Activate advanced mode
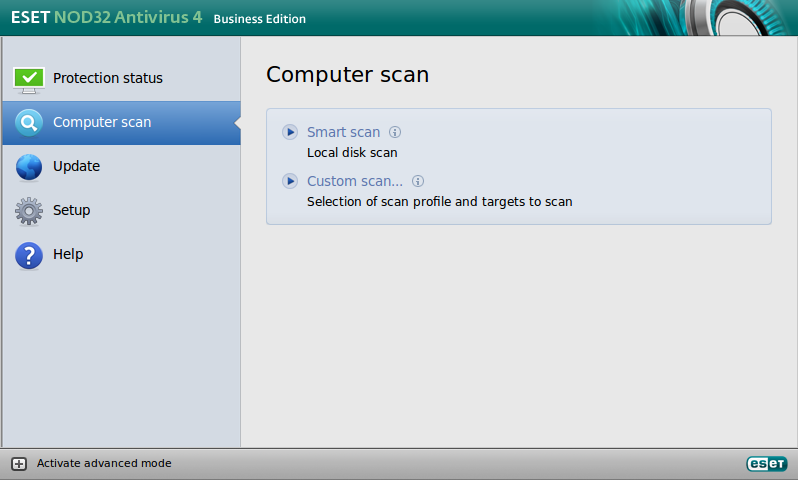 coord(104,463)
